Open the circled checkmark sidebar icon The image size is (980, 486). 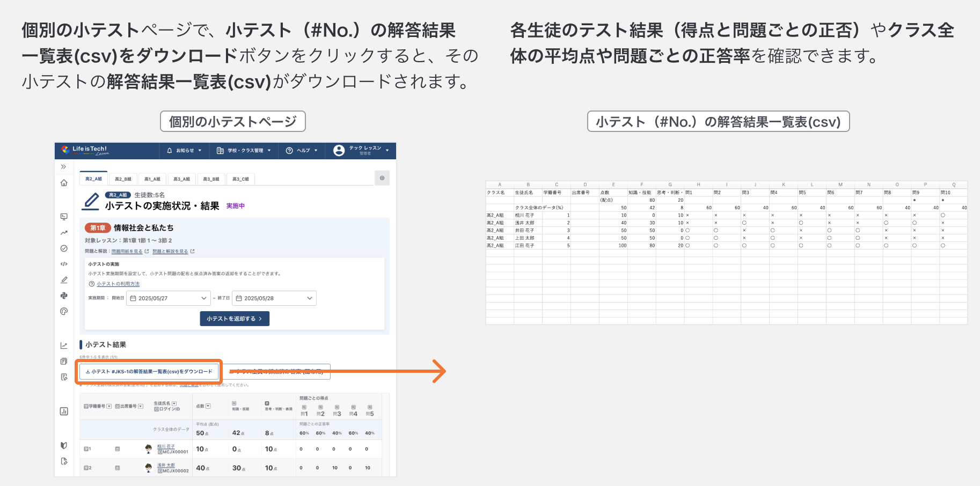pyautogui.click(x=64, y=248)
